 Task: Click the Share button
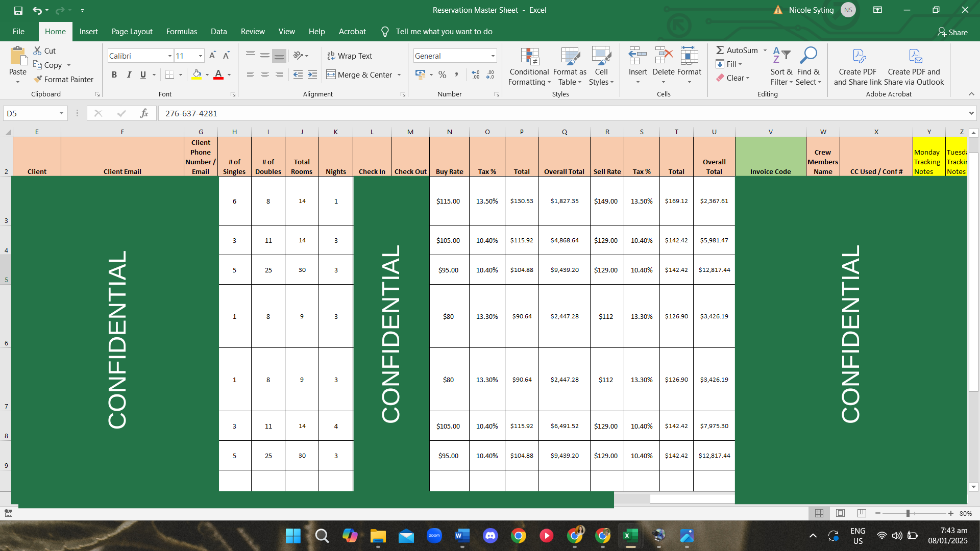[x=952, y=32]
